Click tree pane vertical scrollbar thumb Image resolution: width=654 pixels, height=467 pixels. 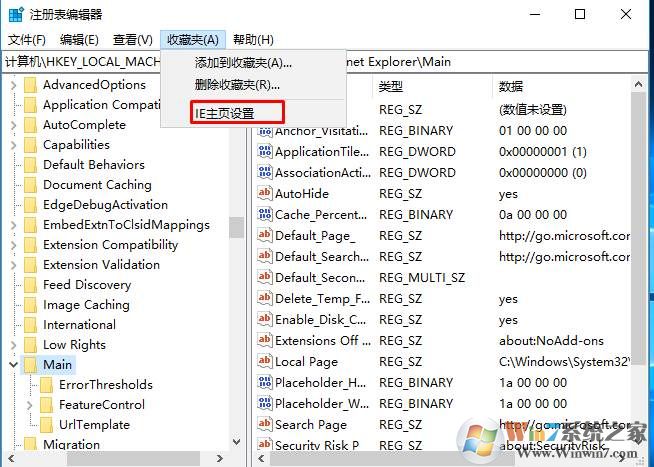click(236, 227)
